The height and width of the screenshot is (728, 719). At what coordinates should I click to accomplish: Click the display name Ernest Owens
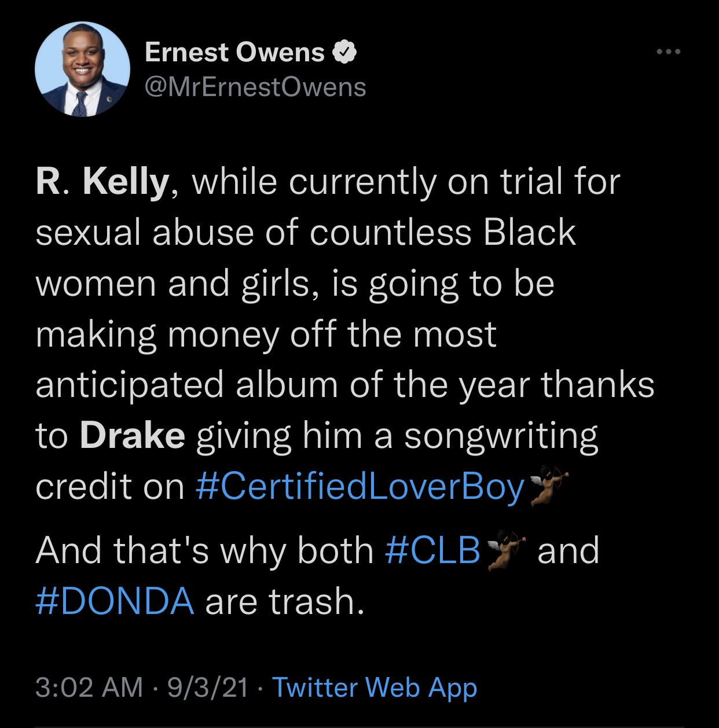(234, 51)
